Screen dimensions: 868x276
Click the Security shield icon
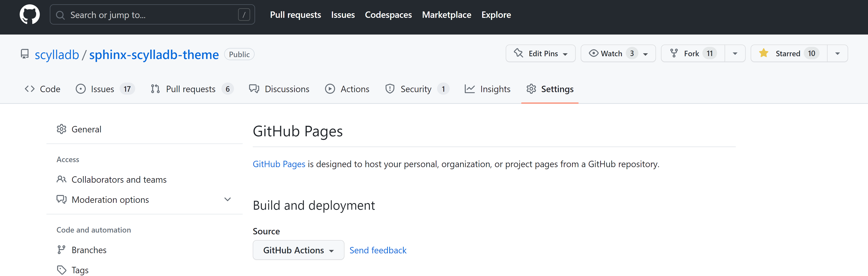tap(390, 89)
